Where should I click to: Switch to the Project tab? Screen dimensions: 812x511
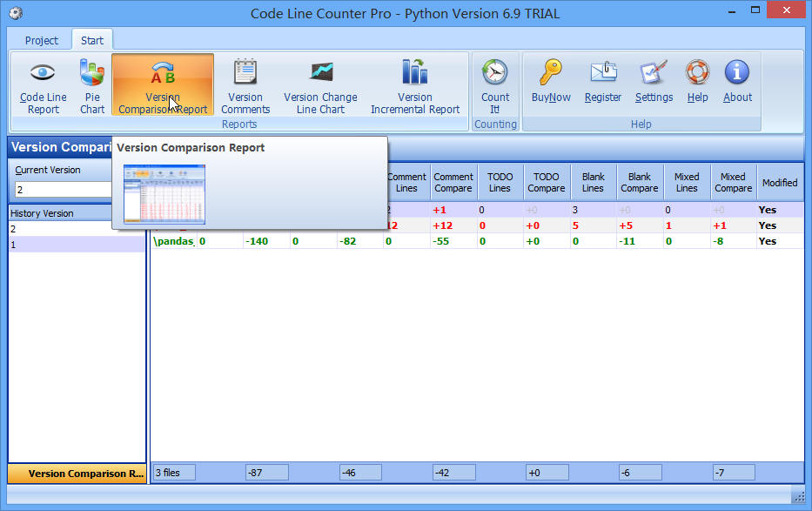pos(42,40)
